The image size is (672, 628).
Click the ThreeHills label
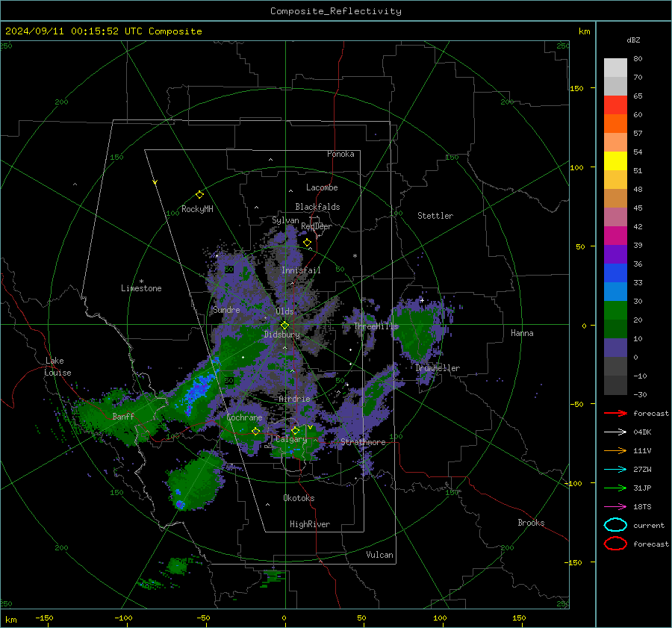click(x=376, y=326)
